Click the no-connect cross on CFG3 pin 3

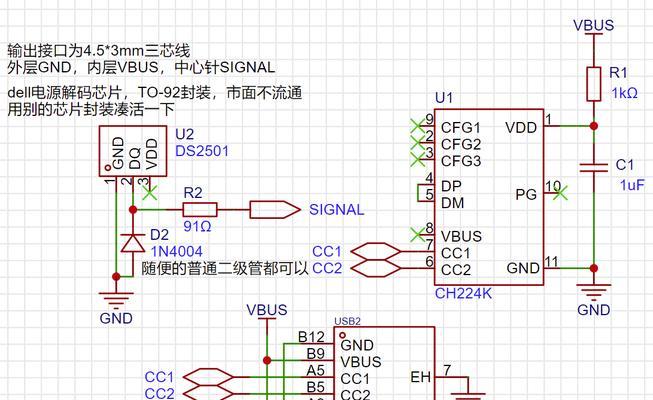pyautogui.click(x=417, y=159)
